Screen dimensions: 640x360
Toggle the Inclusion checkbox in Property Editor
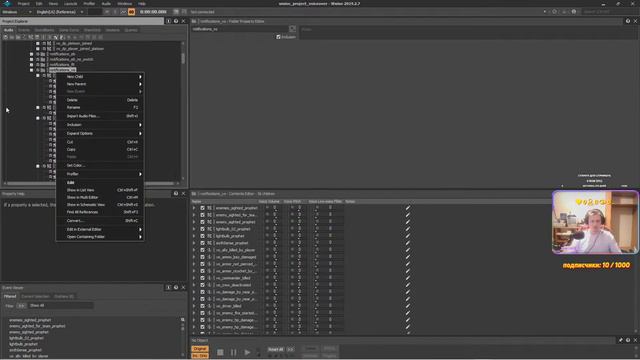pos(278,37)
